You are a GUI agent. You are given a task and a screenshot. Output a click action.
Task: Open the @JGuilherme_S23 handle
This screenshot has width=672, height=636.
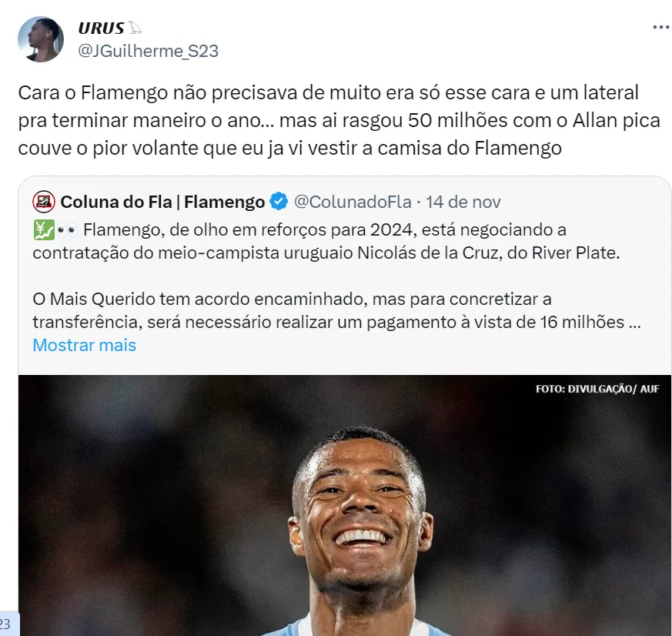pos(149,51)
